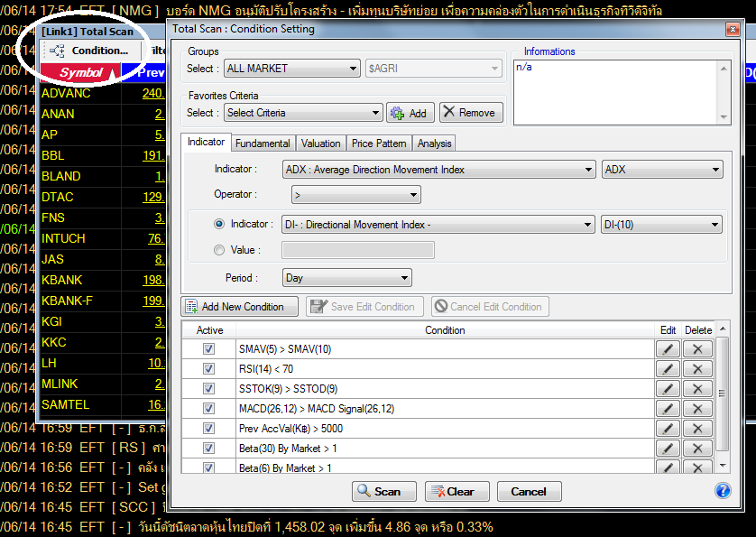Sort by Symbol column header

[80, 72]
